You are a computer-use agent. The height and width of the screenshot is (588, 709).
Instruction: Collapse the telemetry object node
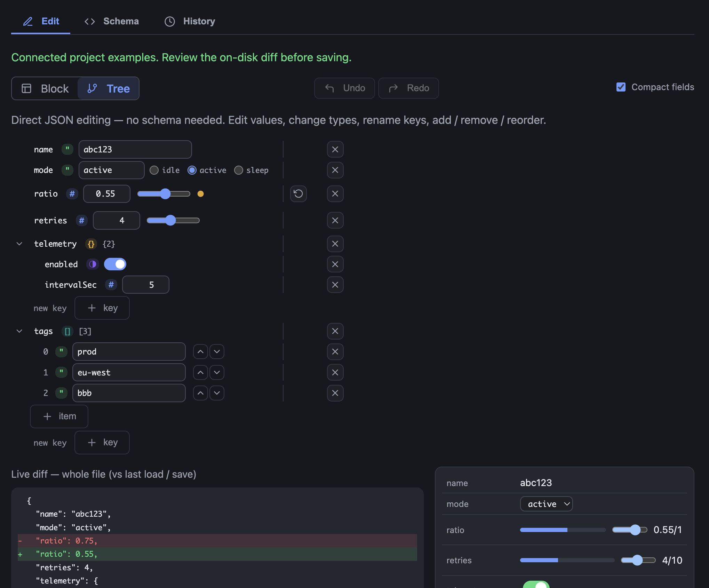[x=19, y=244]
